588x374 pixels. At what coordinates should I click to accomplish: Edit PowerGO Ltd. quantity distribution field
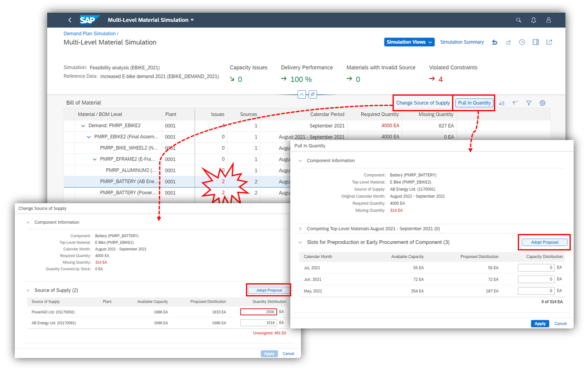coord(259,312)
